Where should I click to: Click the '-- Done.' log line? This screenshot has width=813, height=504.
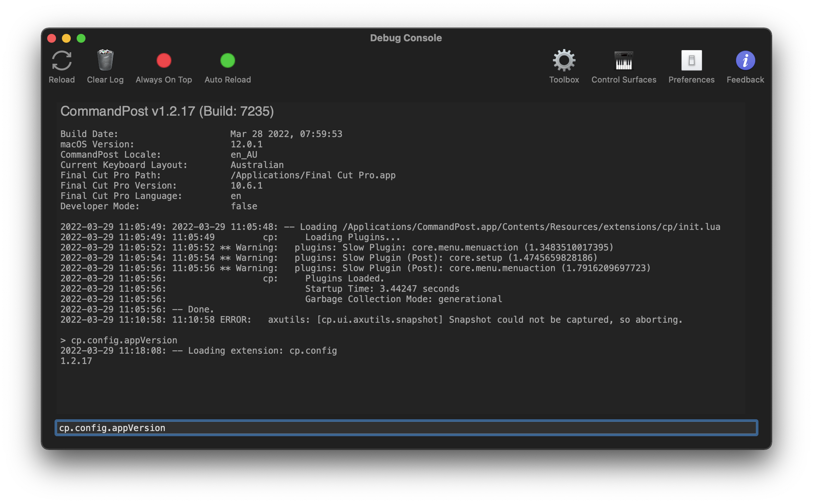137,309
